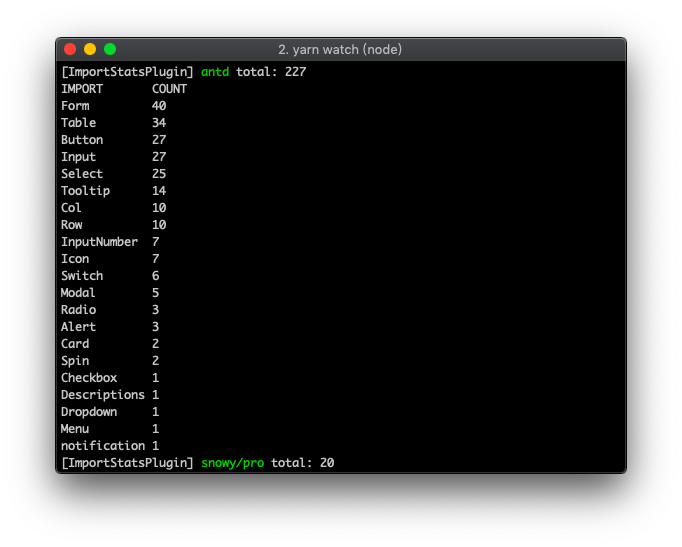This screenshot has height=547, width=682.
Task: Click count '1' in the notification row
Action: click(x=155, y=445)
